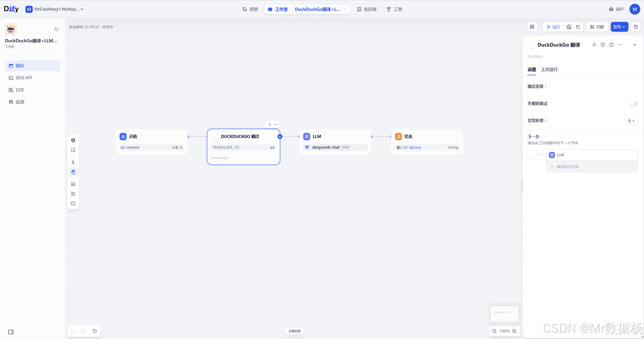
Task: Toggle the 失败时重试 retry switch
Action: (634, 104)
